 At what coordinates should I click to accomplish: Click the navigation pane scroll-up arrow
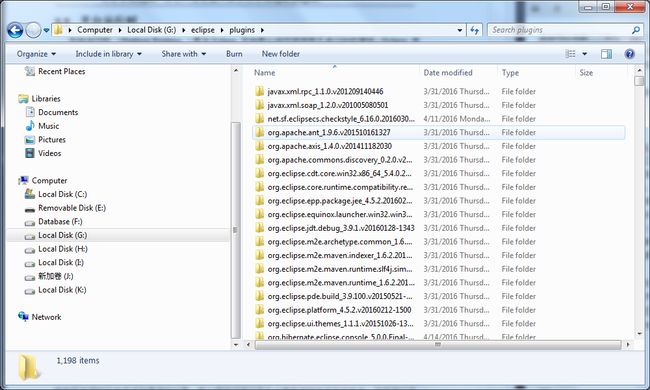click(236, 70)
